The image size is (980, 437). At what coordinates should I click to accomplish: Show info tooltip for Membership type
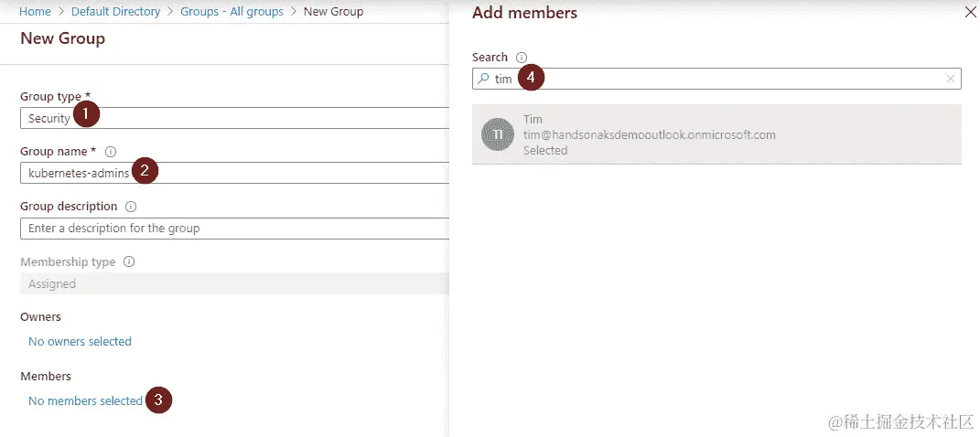pos(129,261)
